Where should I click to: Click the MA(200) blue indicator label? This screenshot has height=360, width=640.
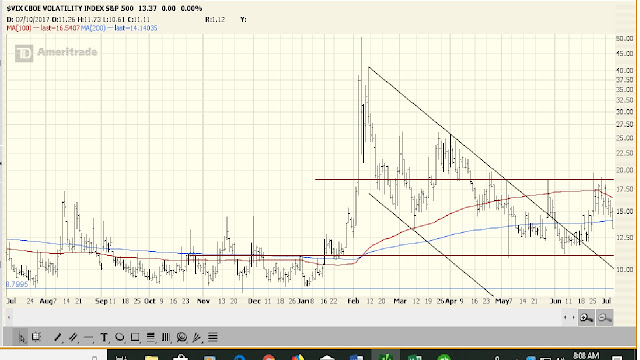pyautogui.click(x=119, y=28)
